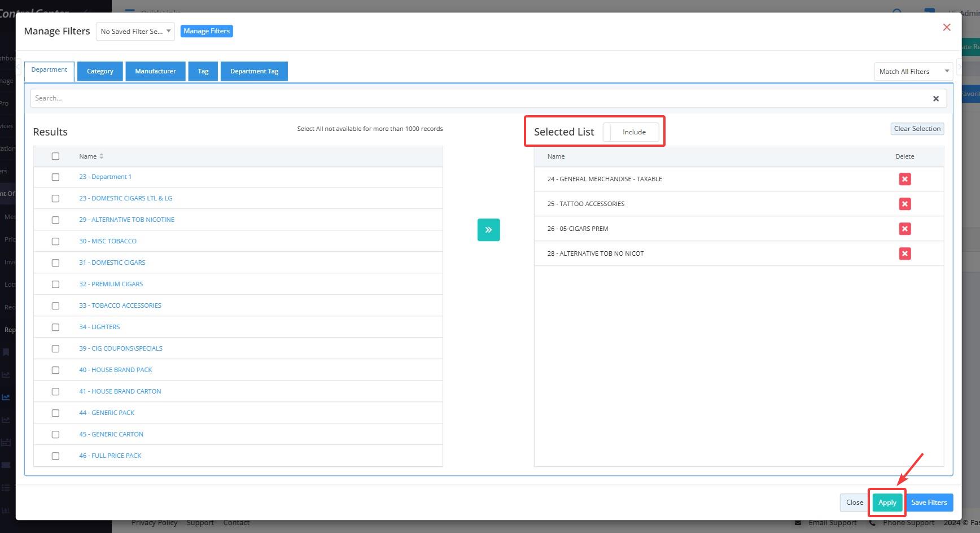The width and height of the screenshot is (980, 533).
Task: Click the Close button at dialog bottom
Action: 854,503
